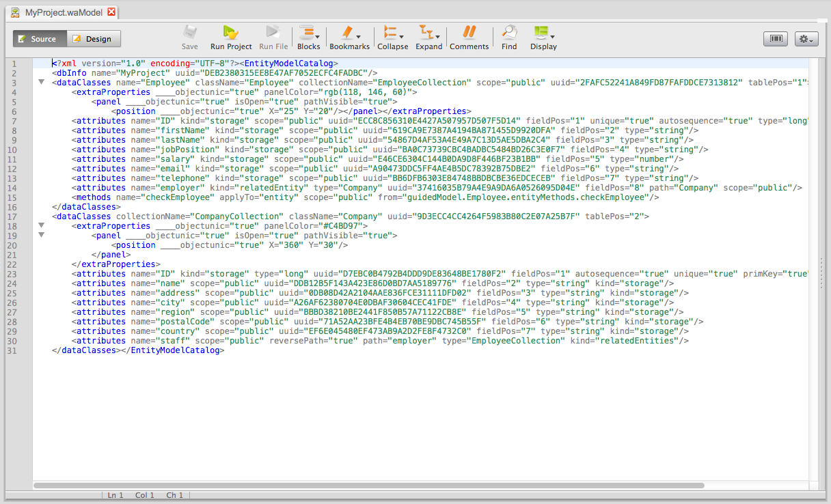Screen dimensions: 831x504
Task: Switch to Source view
Action: click(40, 39)
